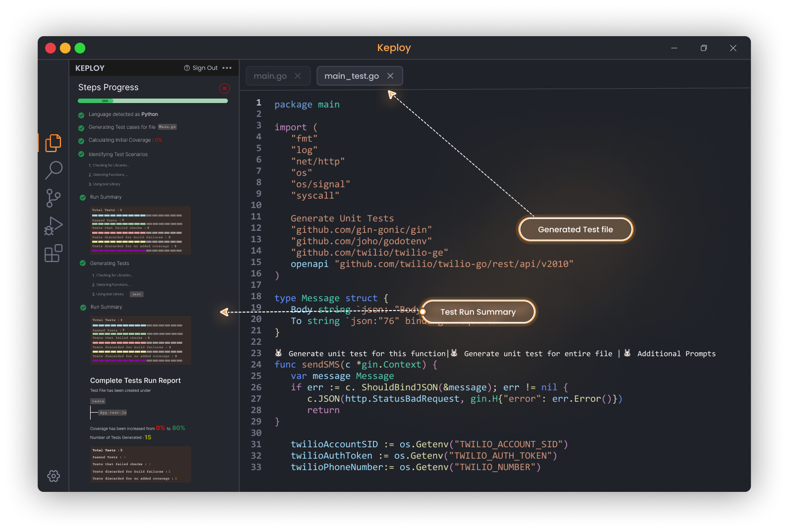Click green check beside 'Generating Tests'
The width and height of the screenshot is (789, 532).
click(83, 263)
